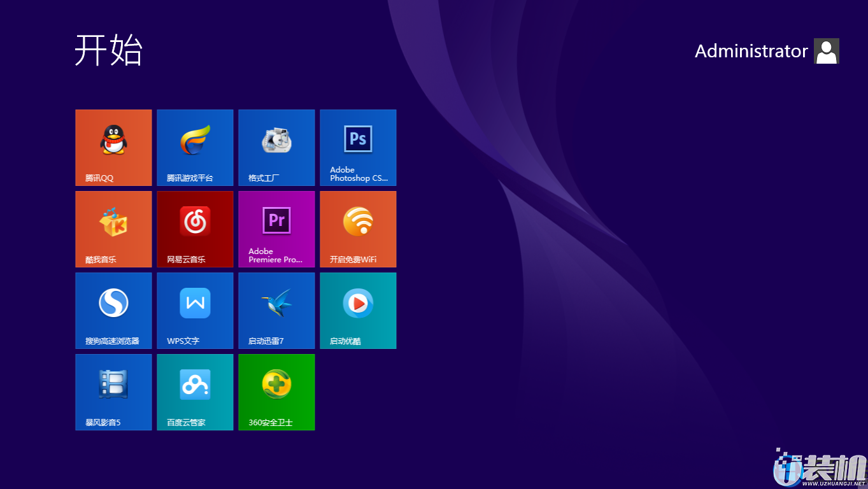
Task: Open Adobe Premiere Pro tile
Action: coord(276,229)
